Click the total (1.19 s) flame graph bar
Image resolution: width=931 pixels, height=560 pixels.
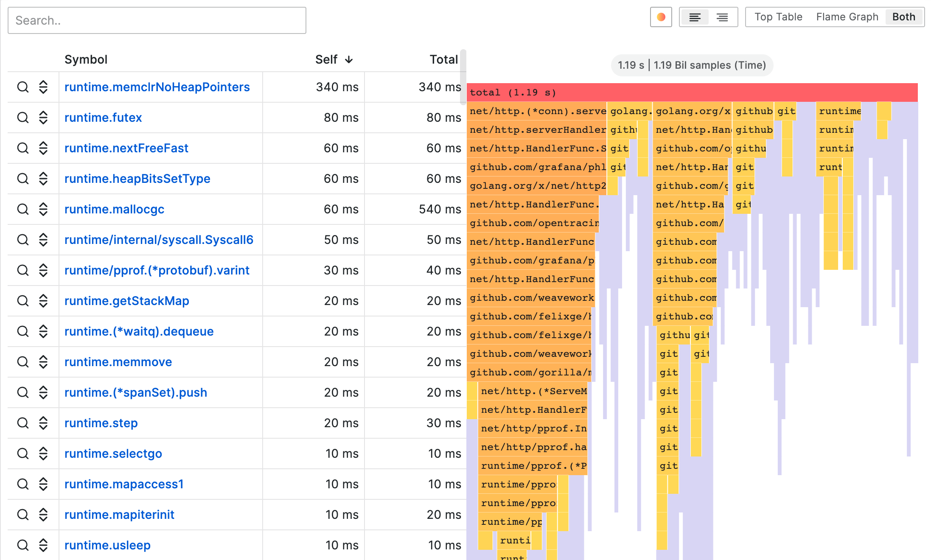[692, 92]
